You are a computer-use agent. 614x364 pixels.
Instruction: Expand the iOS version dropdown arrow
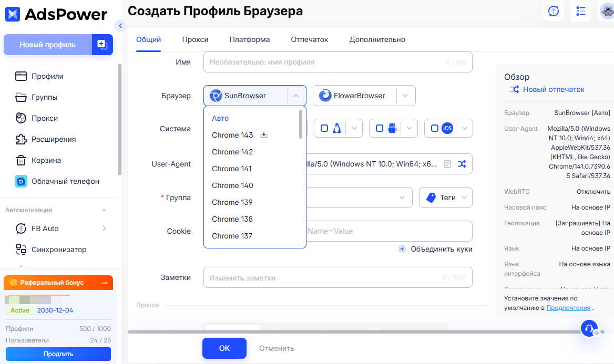464,128
